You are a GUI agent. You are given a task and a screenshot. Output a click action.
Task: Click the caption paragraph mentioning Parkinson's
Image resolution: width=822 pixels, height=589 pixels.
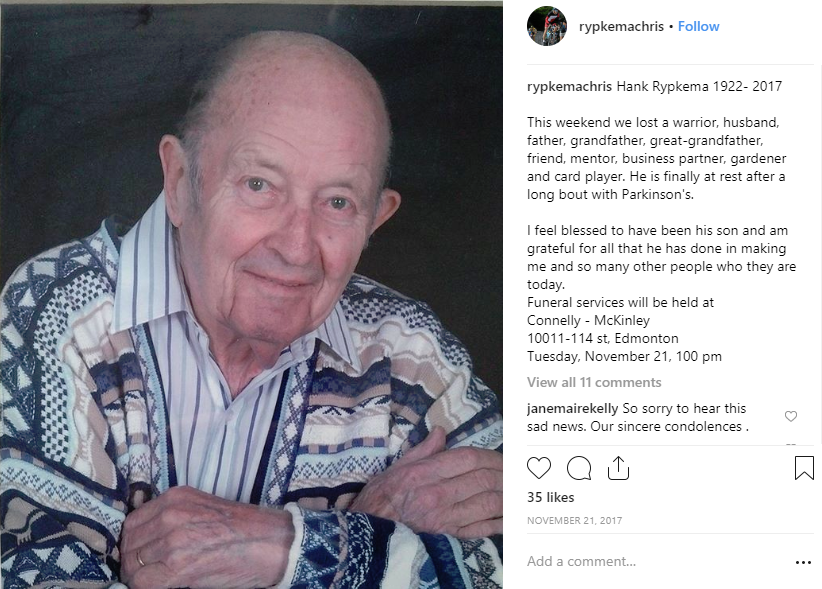click(x=656, y=158)
